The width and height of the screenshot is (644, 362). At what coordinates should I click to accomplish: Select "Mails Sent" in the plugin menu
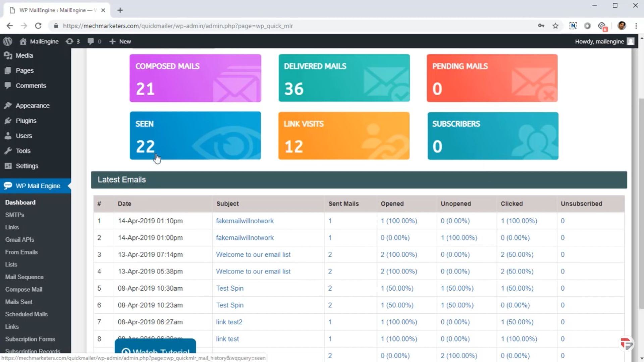(19, 302)
